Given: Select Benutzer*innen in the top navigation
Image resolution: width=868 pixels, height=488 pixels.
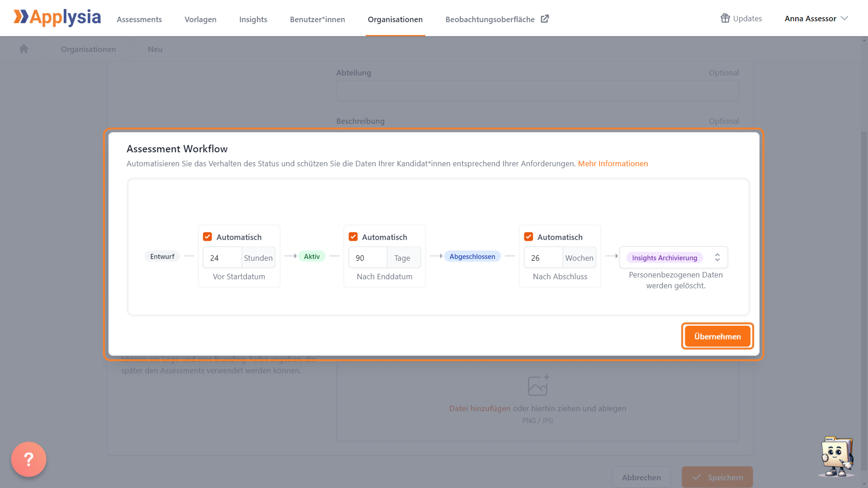Looking at the screenshot, I should coord(317,19).
